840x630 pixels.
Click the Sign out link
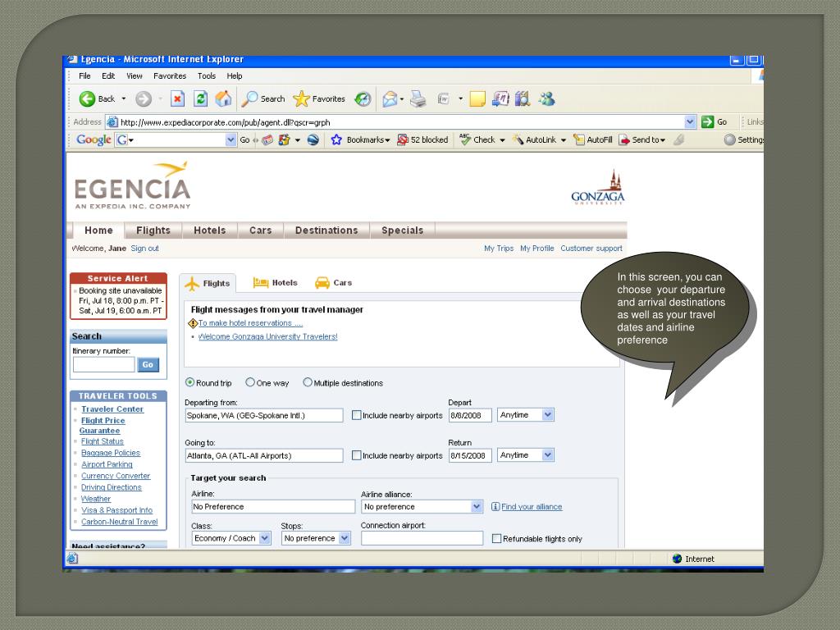tap(144, 248)
